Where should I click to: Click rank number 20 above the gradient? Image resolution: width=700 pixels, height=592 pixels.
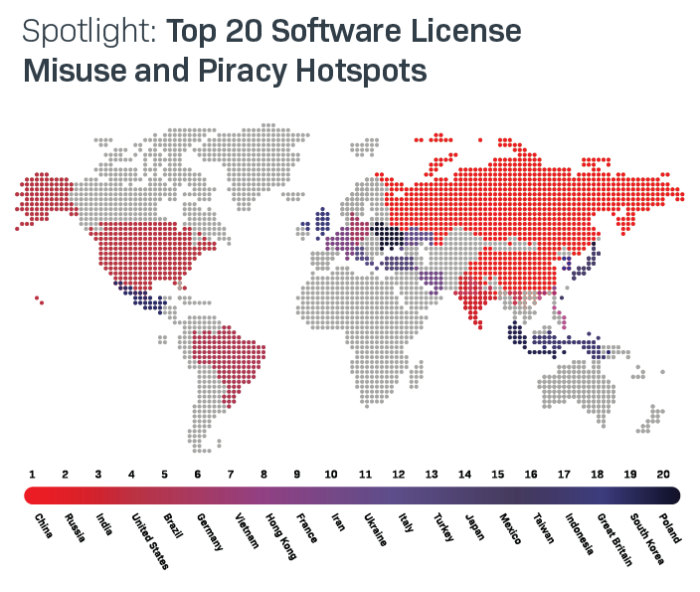[663, 474]
